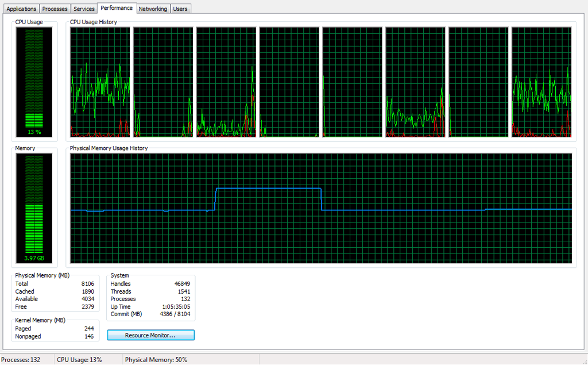
Task: Click the Total physical memory value 8106
Action: (88, 284)
